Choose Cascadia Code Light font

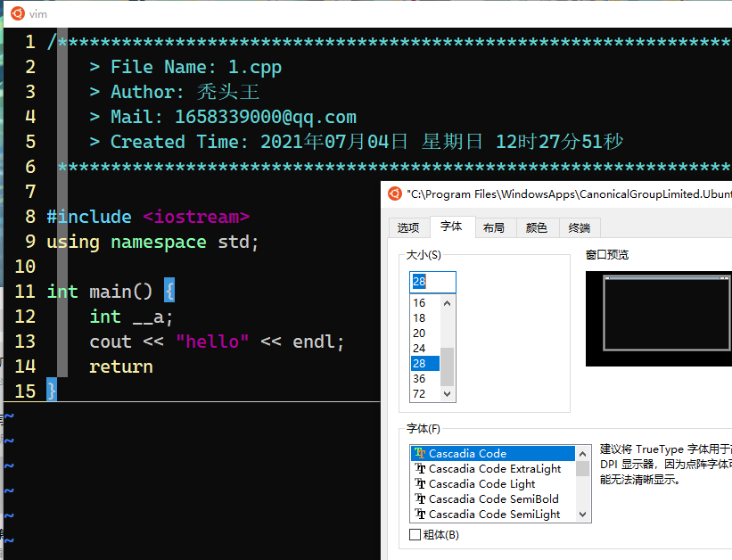(x=493, y=483)
